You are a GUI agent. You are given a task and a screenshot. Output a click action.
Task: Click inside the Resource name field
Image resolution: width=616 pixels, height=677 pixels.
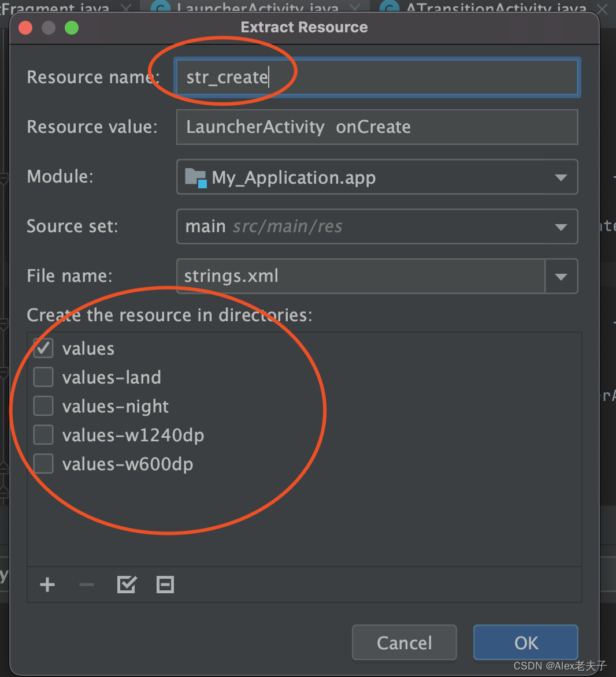(376, 77)
